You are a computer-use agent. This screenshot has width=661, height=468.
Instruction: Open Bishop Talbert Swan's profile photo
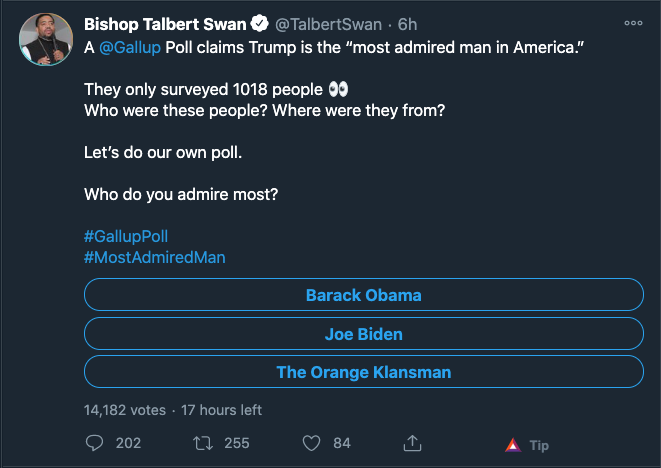click(x=46, y=39)
